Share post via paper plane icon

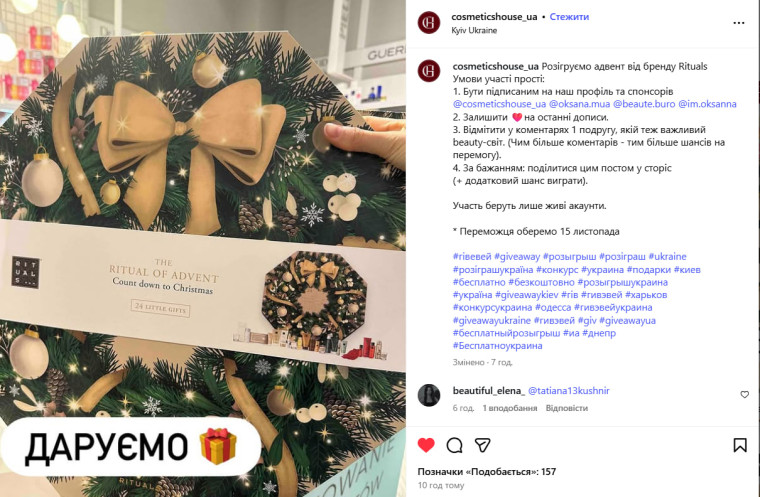pyautogui.click(x=482, y=445)
